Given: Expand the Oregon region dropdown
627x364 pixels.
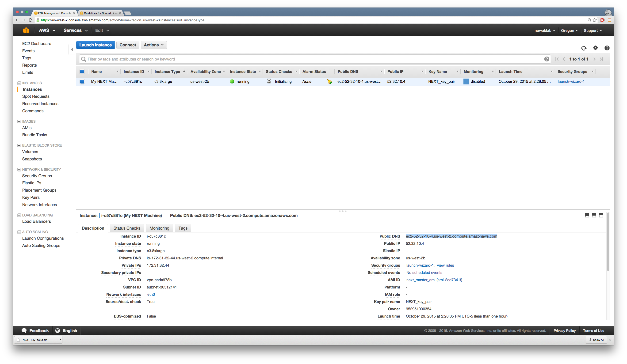Looking at the screenshot, I should (x=569, y=30).
